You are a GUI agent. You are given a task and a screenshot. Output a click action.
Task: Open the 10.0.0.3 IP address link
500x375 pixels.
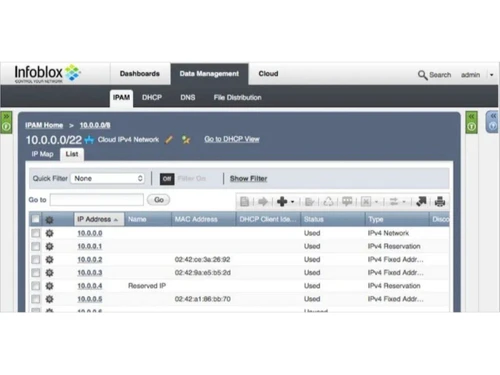coord(90,273)
